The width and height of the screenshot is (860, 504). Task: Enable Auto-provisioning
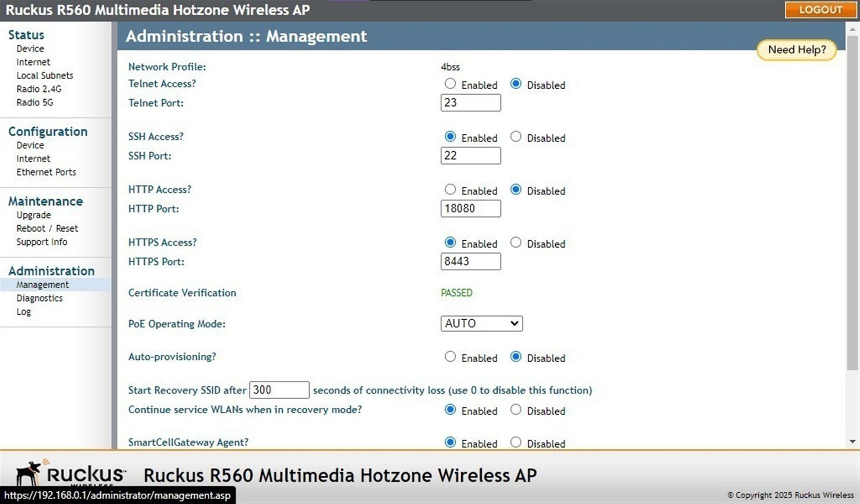pos(450,357)
